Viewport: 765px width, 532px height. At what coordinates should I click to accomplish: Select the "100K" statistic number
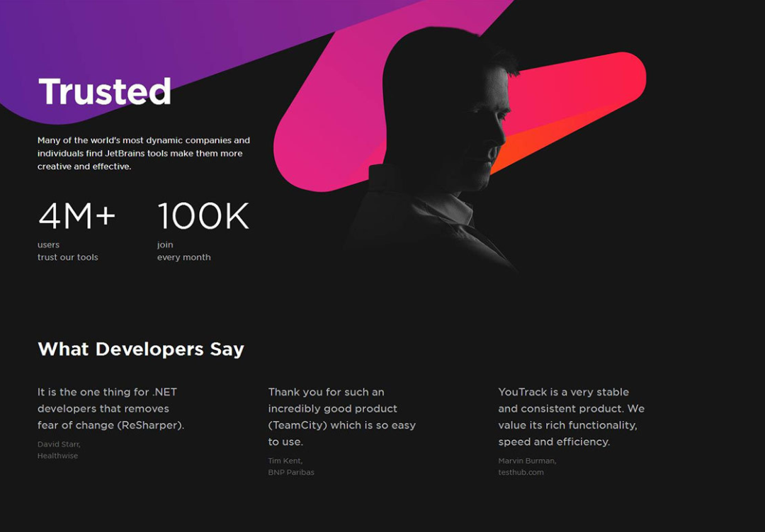click(x=203, y=216)
